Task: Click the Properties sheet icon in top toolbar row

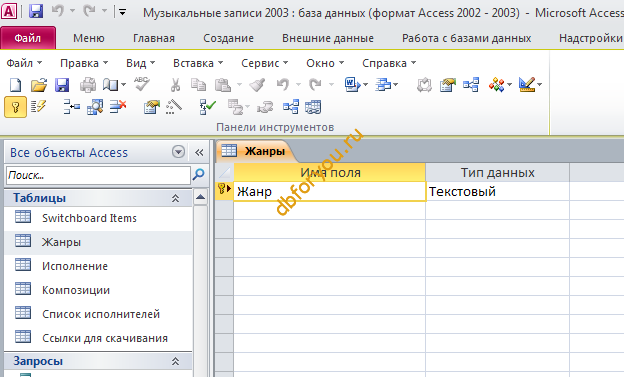Action: [x=448, y=85]
